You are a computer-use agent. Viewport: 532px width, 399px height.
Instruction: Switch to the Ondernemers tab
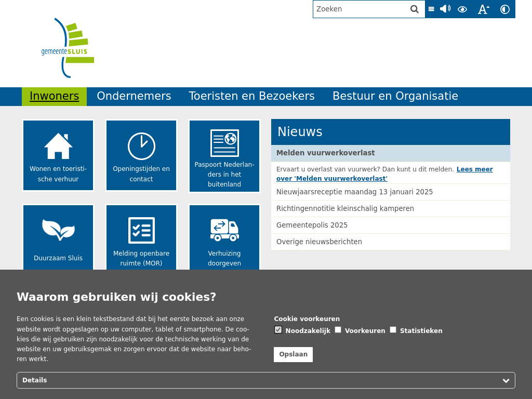coord(134,96)
